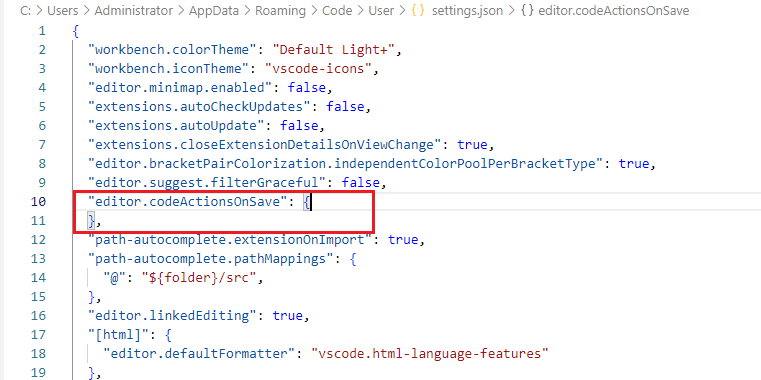The width and height of the screenshot is (761, 380).
Task: Click the opening brace on line 1
Action: click(75, 31)
